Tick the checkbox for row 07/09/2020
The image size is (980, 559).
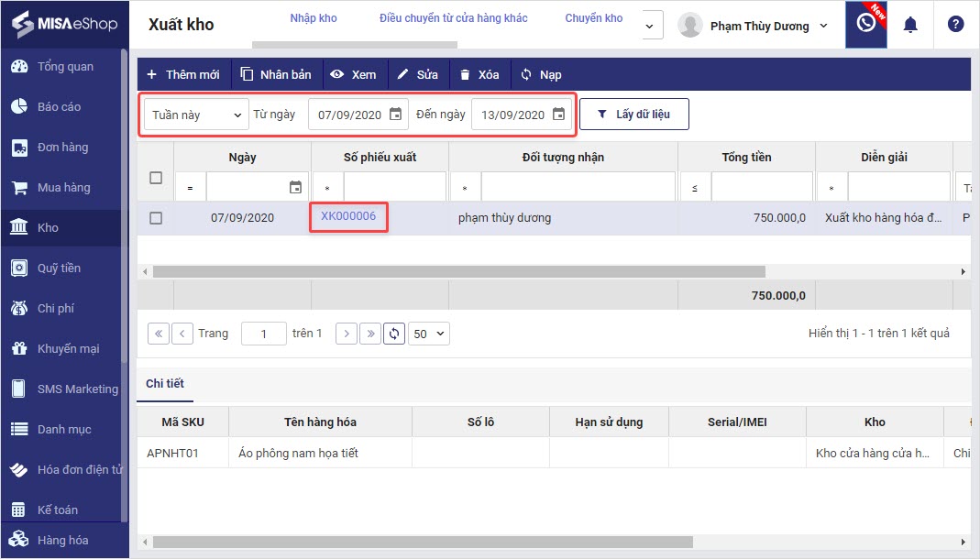point(156,218)
